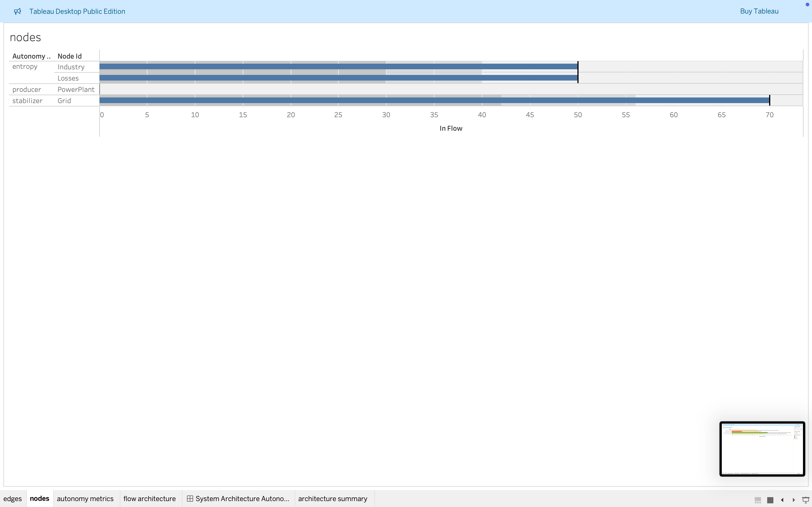This screenshot has width=812, height=507.
Task: Switch to single sheet tabs view
Action: tap(770, 500)
